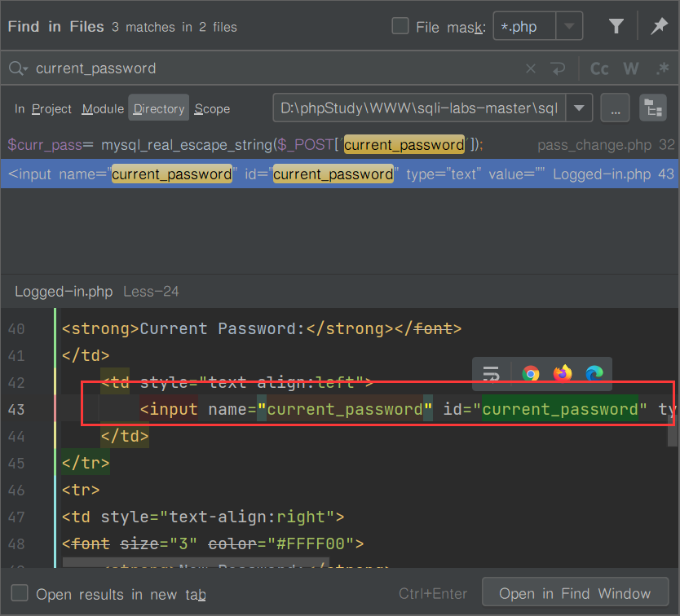Screen dimensions: 680x616
Task: Clear the search text with X icon
Action: click(x=531, y=68)
